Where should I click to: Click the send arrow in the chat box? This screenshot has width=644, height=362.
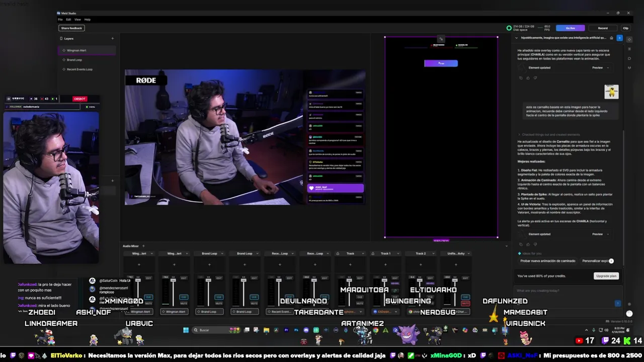pyautogui.click(x=618, y=303)
